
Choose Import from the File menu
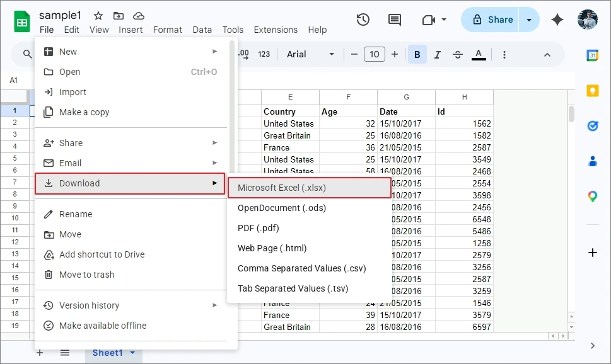tap(131, 92)
